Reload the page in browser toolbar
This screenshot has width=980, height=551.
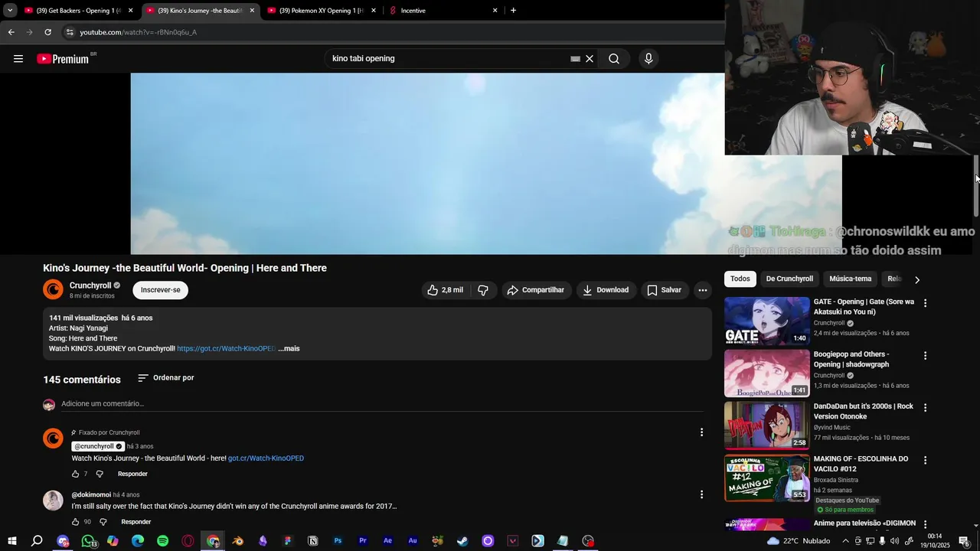pyautogui.click(x=47, y=32)
